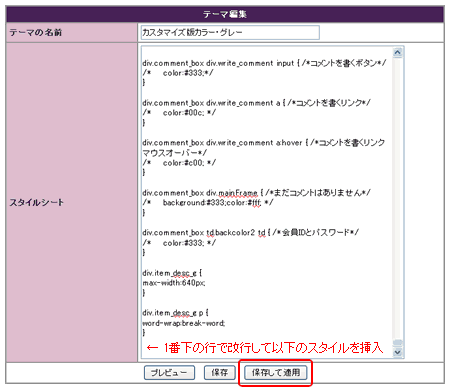Image resolution: width=450 pixels, height=389 pixels.
Task: Click the stylesheet scrollbar up arrow
Action: click(x=398, y=52)
